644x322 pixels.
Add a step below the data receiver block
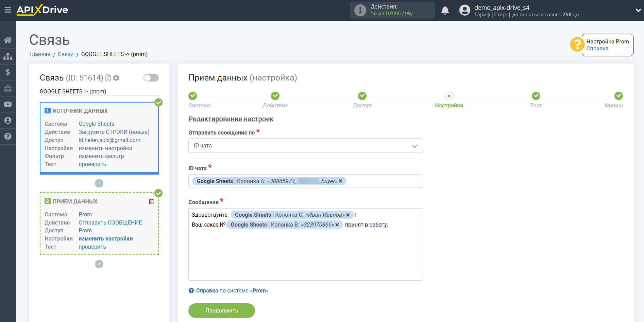point(99,264)
